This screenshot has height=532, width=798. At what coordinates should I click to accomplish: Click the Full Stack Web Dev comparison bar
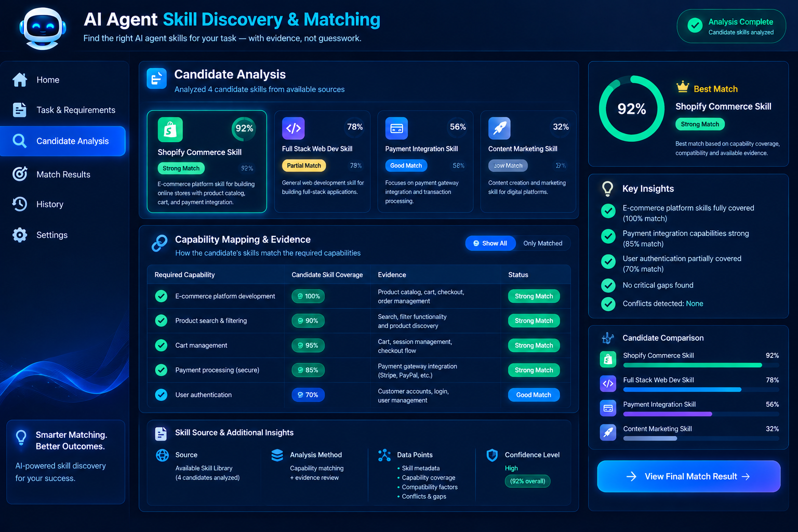click(x=701, y=390)
